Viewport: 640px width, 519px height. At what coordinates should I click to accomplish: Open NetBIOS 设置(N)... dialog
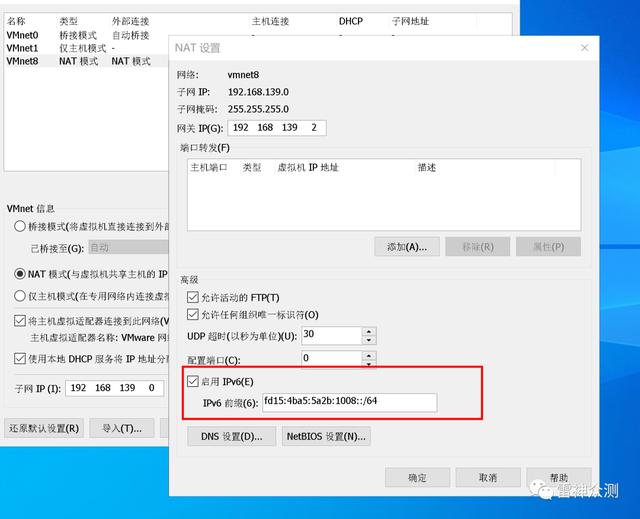(326, 437)
